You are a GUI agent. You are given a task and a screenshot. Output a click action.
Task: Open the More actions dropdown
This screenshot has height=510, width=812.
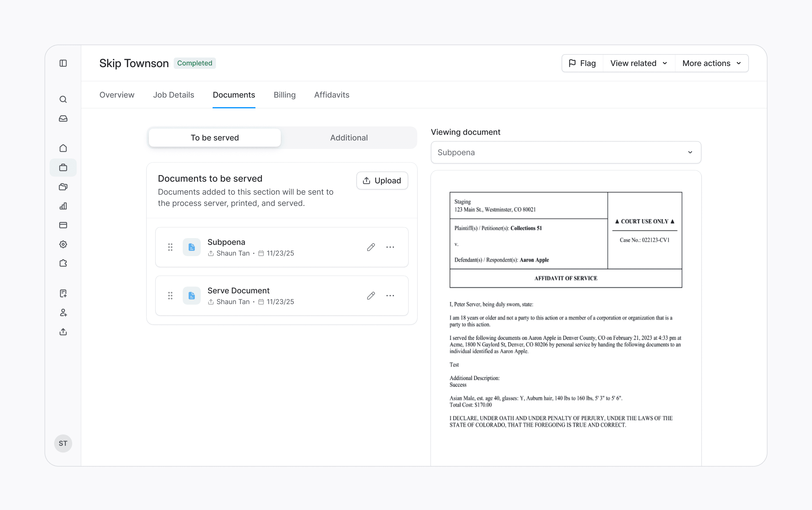click(x=711, y=63)
